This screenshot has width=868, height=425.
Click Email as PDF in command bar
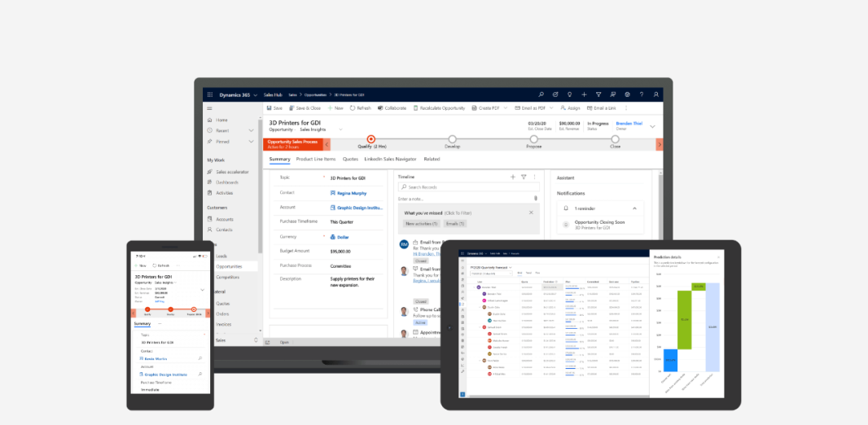[530, 108]
